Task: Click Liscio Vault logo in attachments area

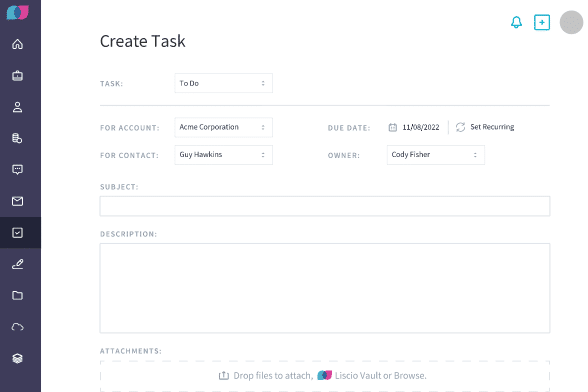Action: click(324, 375)
